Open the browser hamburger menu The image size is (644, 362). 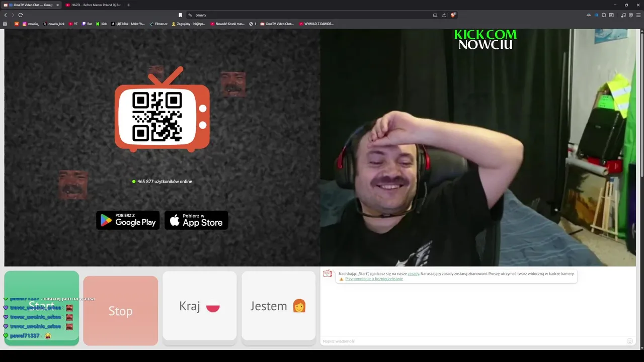638,15
